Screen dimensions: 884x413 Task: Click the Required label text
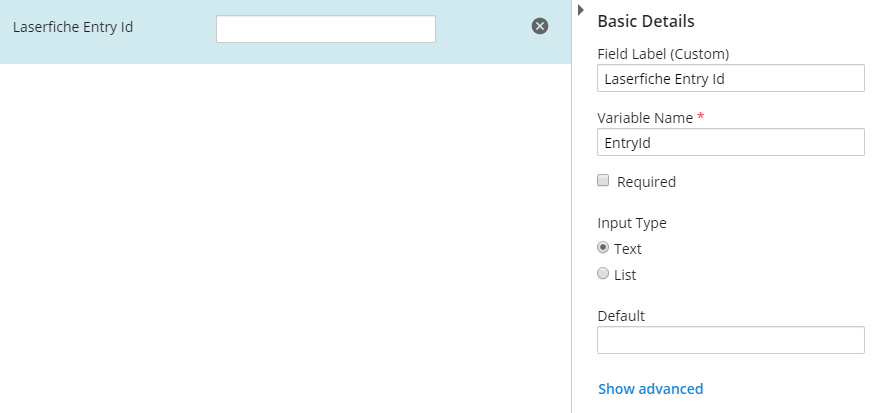click(646, 182)
